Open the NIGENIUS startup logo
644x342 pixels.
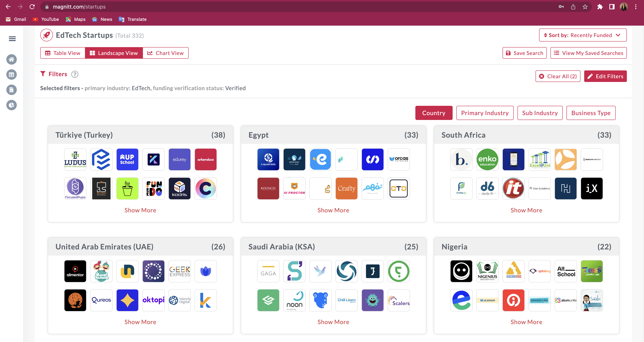(x=487, y=271)
